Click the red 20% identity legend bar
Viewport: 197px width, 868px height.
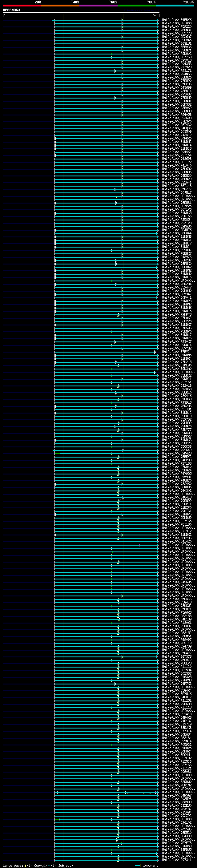22,6
